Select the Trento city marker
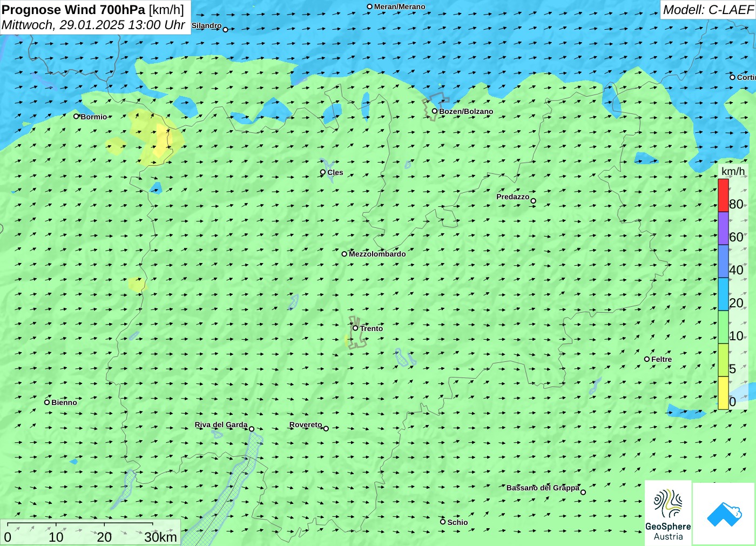756x546 pixels. pyautogui.click(x=355, y=328)
